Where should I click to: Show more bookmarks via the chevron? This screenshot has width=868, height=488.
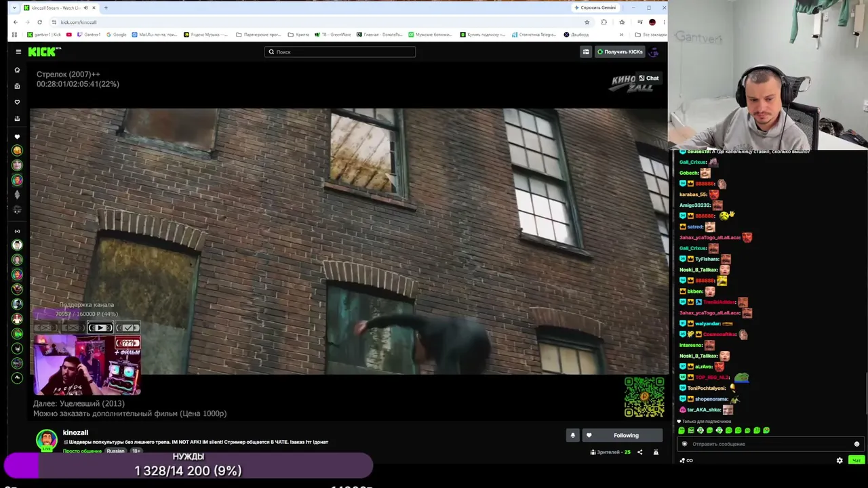pyautogui.click(x=621, y=35)
